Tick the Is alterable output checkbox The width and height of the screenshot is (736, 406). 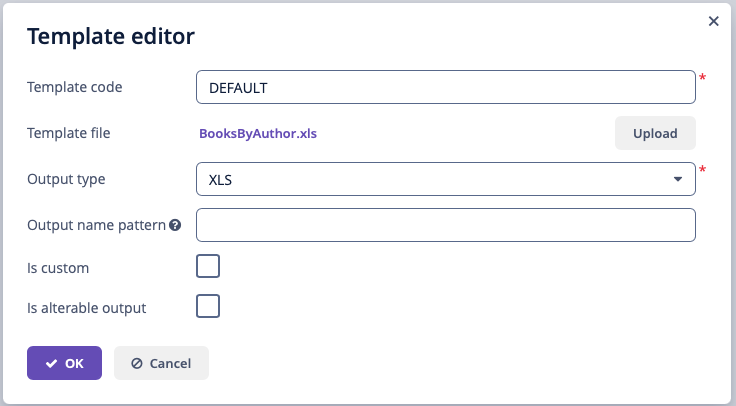pyautogui.click(x=208, y=306)
